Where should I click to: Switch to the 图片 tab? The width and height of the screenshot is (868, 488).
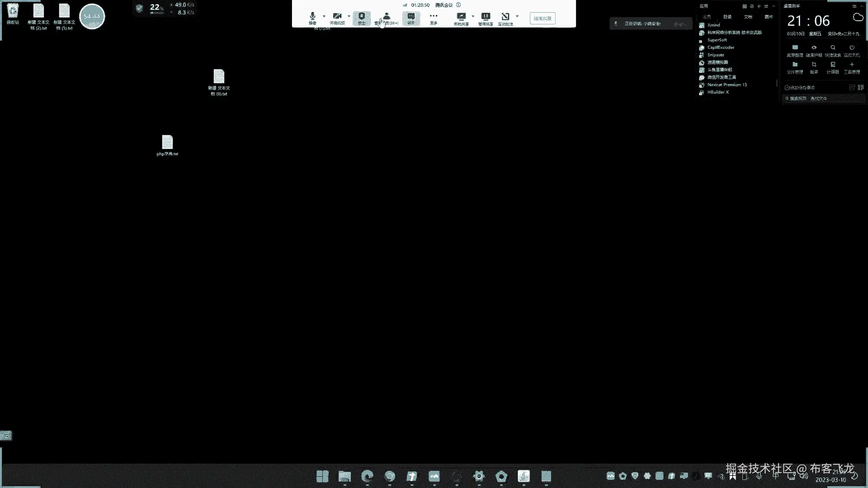click(769, 17)
